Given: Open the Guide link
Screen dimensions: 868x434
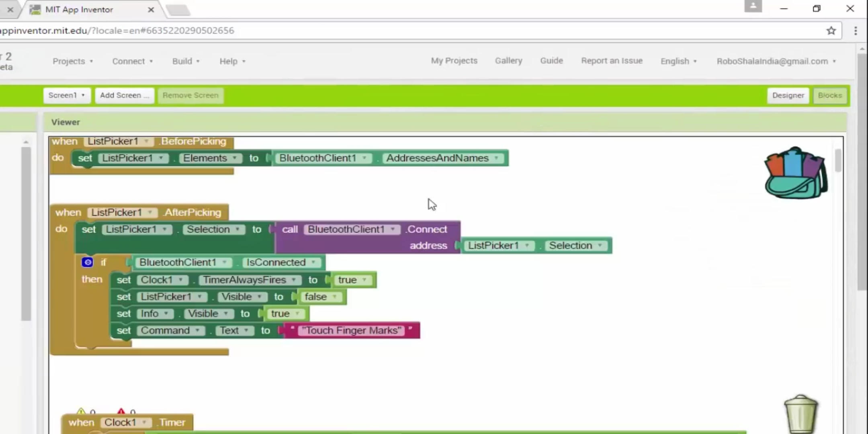Looking at the screenshot, I should 551,61.
